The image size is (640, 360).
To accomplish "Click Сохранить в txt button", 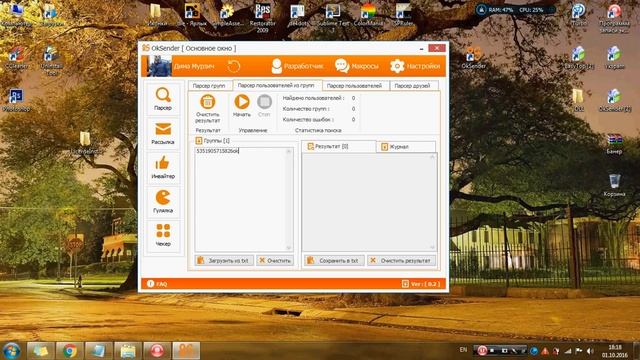I will [334, 260].
